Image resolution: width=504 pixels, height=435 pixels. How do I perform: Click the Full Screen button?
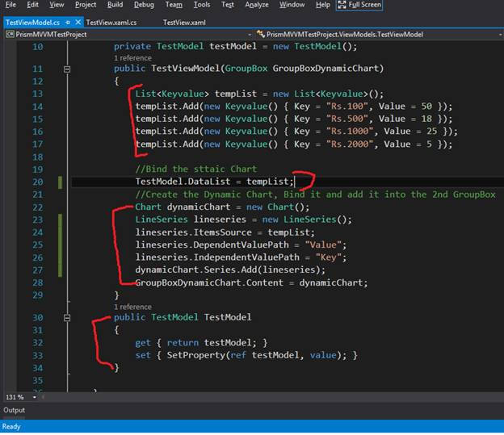point(359,5)
